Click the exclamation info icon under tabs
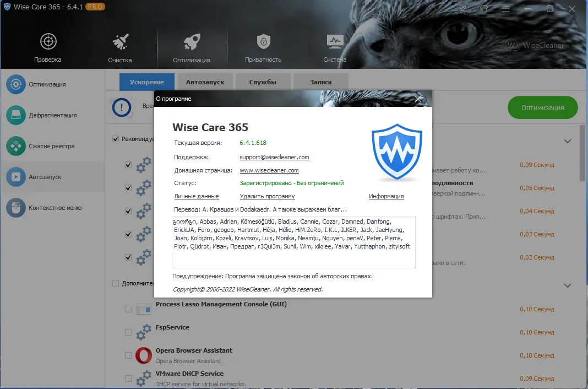Image resolution: width=588 pixels, height=389 pixels. 122,107
